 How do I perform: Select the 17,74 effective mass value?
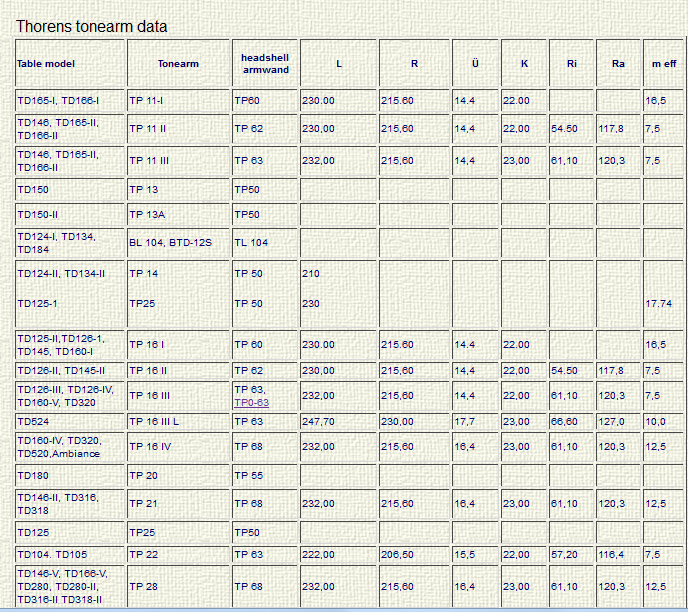pos(659,302)
